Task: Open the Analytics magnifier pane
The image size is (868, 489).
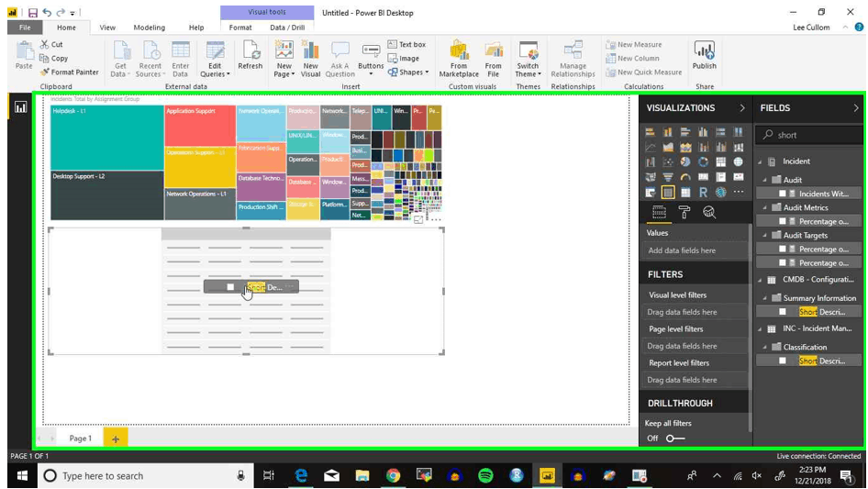Action: point(709,212)
